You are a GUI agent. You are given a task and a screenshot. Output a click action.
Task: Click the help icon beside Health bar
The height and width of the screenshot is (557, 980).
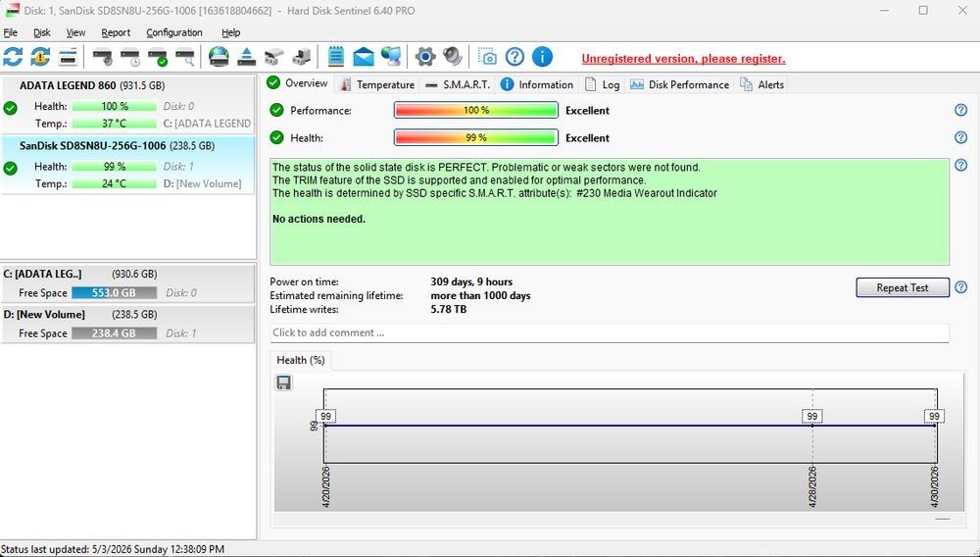point(961,137)
